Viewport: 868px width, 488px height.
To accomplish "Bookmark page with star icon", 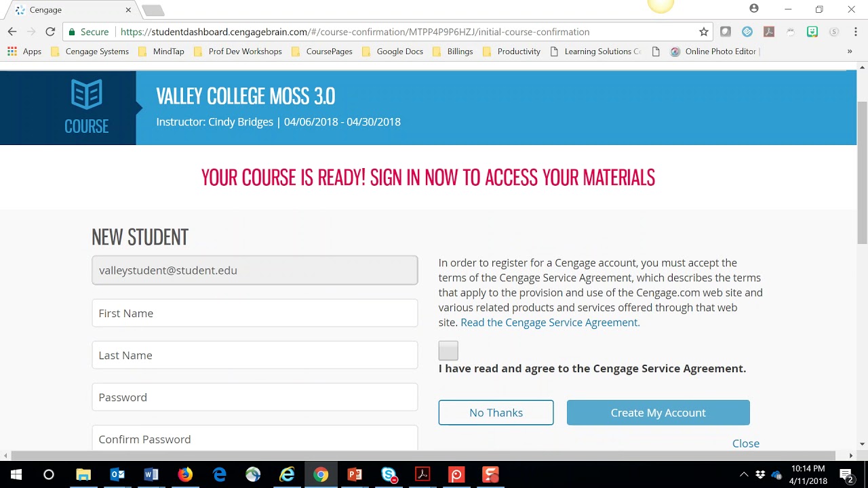I will pyautogui.click(x=704, y=32).
